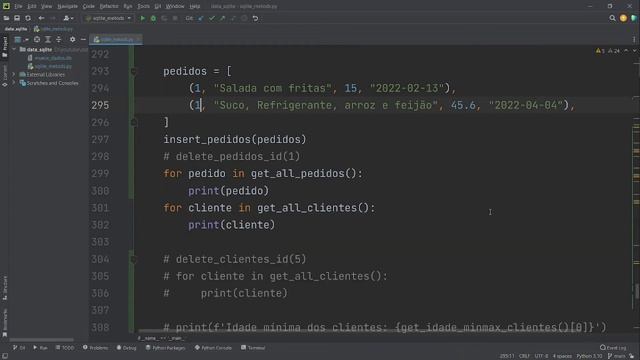
Task: Expand the External Libraries node
Action: coord(14,75)
